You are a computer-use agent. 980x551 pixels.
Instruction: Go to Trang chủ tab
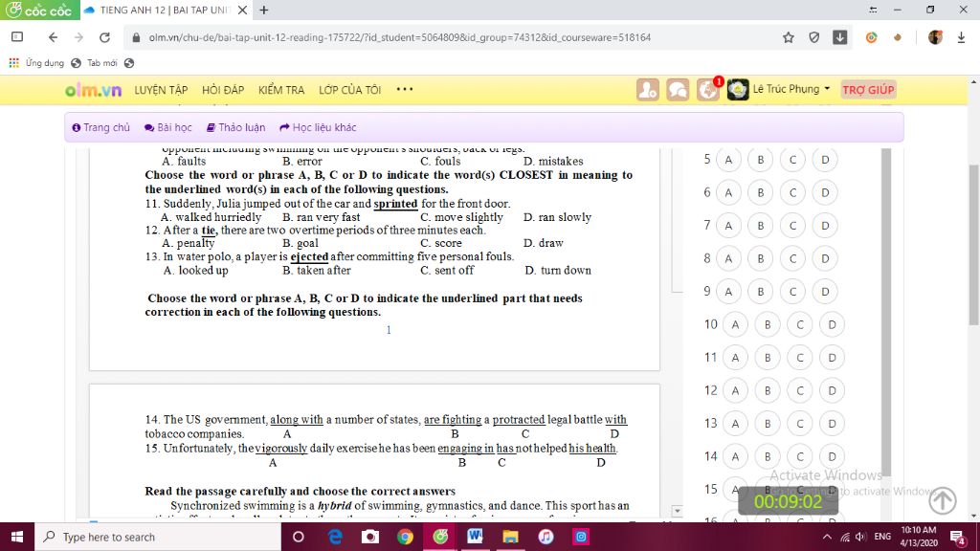(x=100, y=127)
